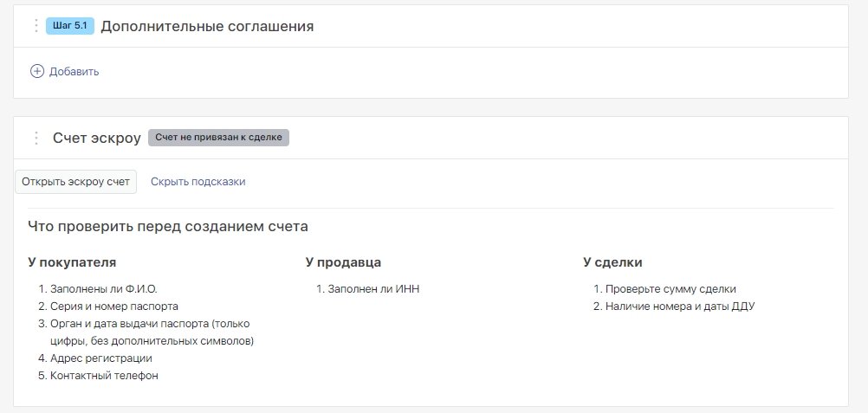Select the Заполнены ли Ф.И.О. checklist item

(103, 289)
